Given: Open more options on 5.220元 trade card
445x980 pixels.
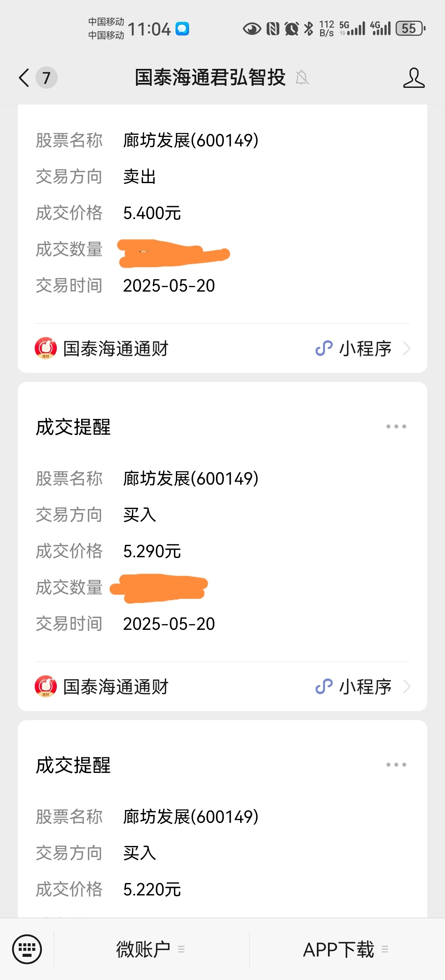Looking at the screenshot, I should (396, 765).
